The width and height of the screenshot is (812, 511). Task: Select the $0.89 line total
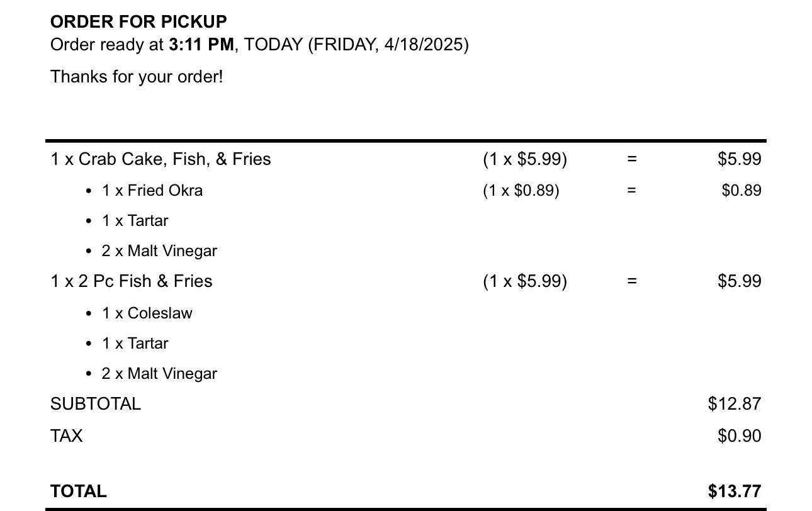(741, 191)
